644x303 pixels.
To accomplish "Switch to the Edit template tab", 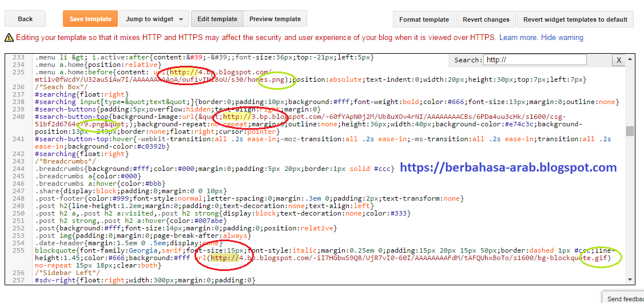I will [x=217, y=19].
